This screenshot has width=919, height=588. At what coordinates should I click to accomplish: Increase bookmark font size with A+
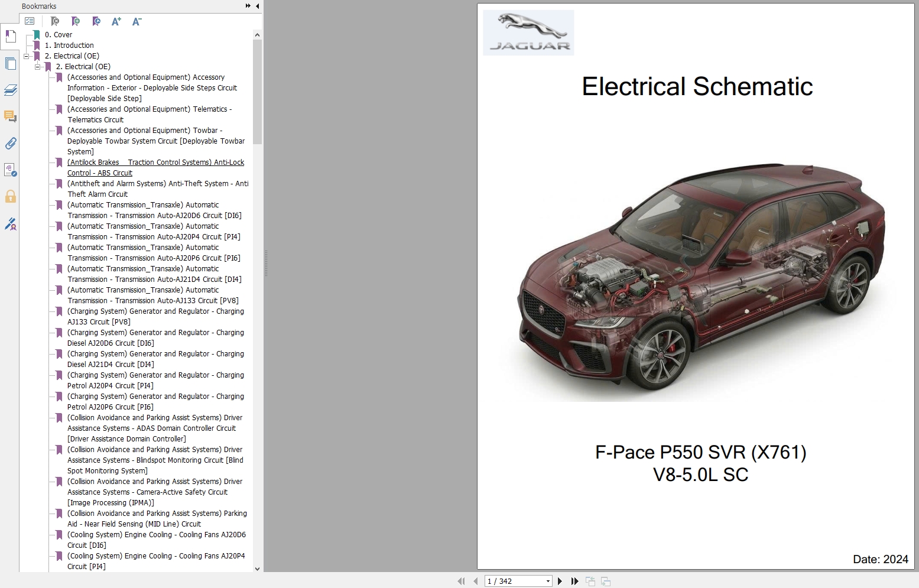pyautogui.click(x=116, y=21)
